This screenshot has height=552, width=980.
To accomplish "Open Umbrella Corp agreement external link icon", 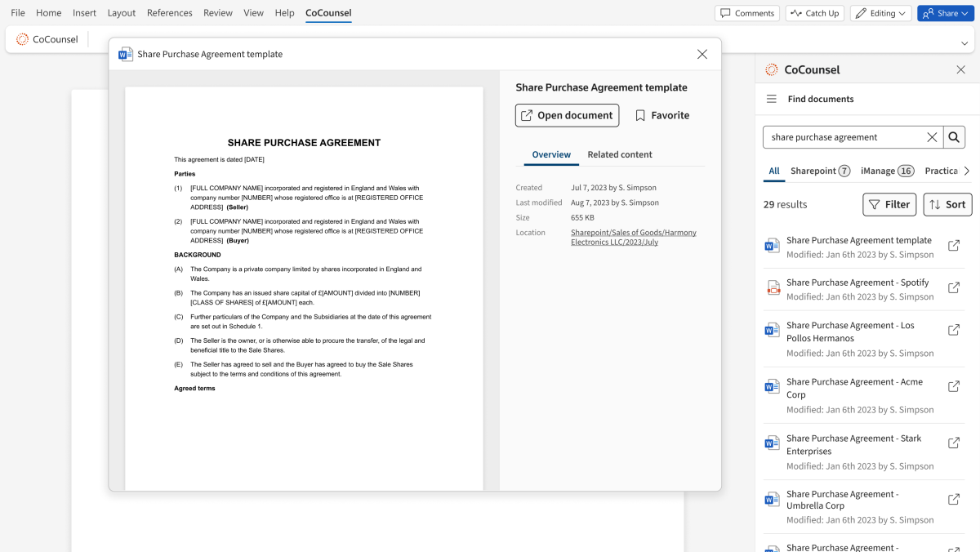I will 954,499.
